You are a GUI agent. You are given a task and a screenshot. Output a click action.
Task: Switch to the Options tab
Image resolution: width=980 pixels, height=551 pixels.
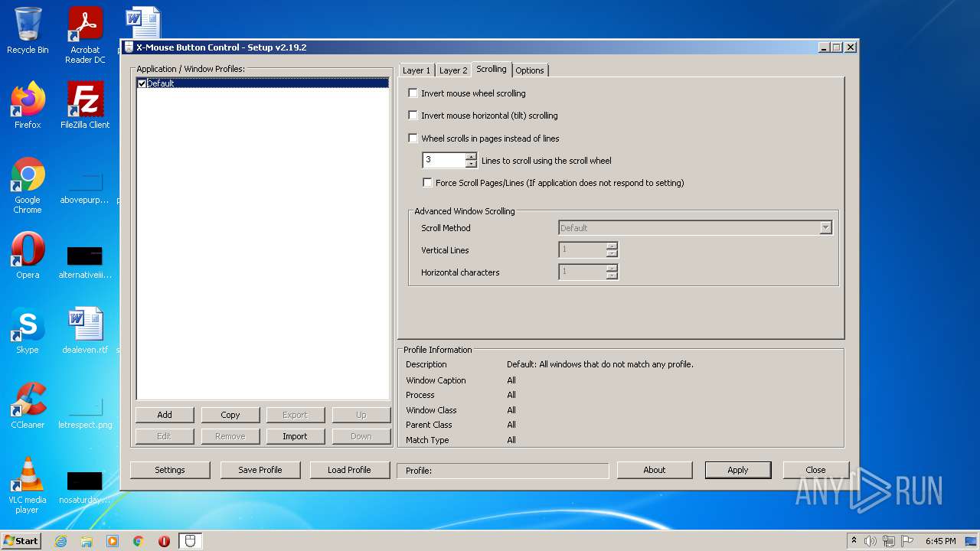pyautogui.click(x=530, y=70)
